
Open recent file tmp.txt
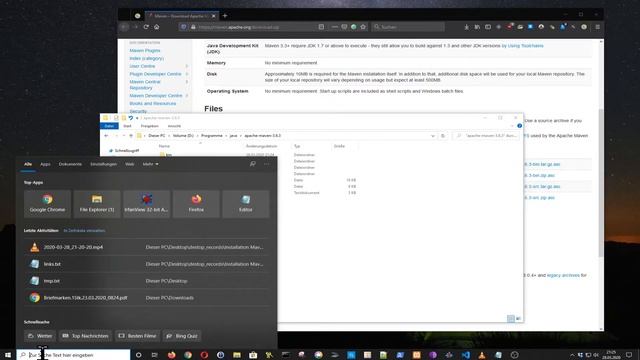tap(147, 281)
